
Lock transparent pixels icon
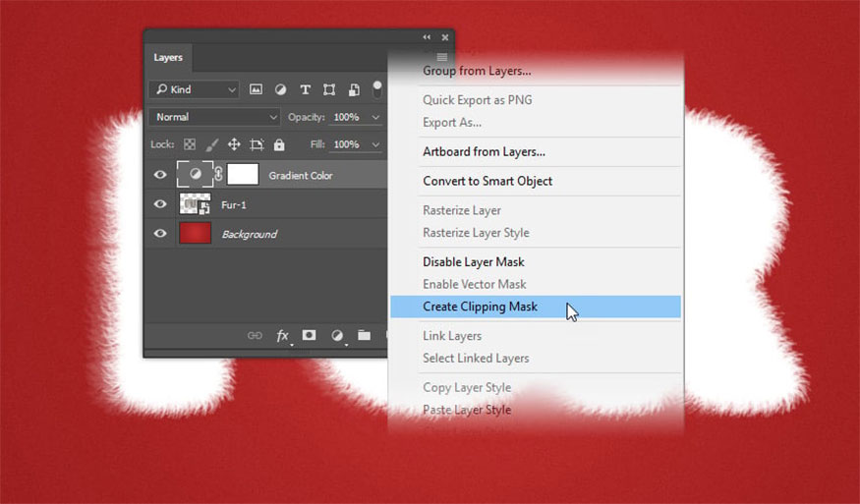pos(190,144)
